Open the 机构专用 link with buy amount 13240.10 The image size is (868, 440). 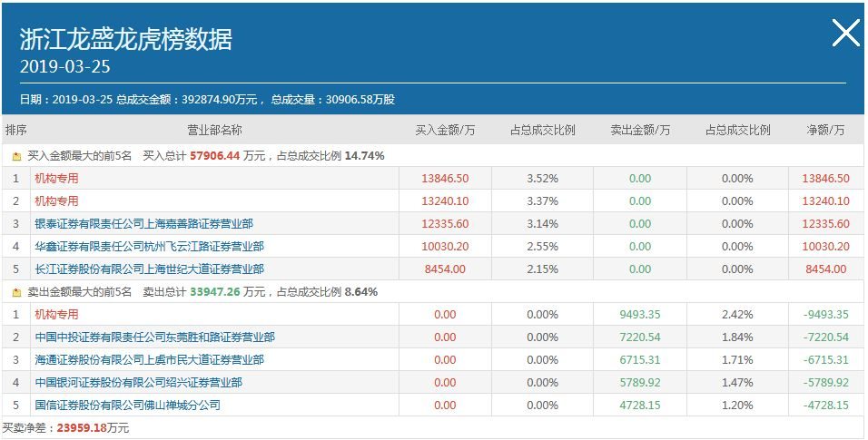click(x=56, y=200)
